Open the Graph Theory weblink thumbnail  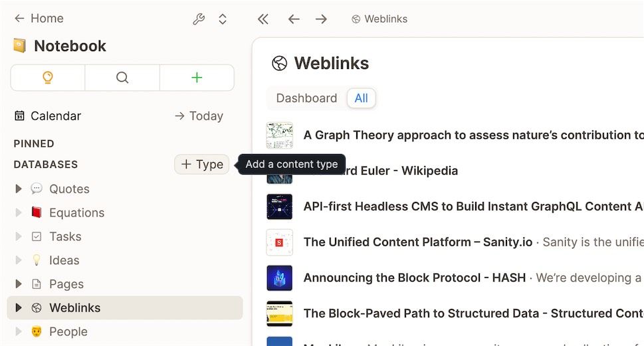click(280, 135)
